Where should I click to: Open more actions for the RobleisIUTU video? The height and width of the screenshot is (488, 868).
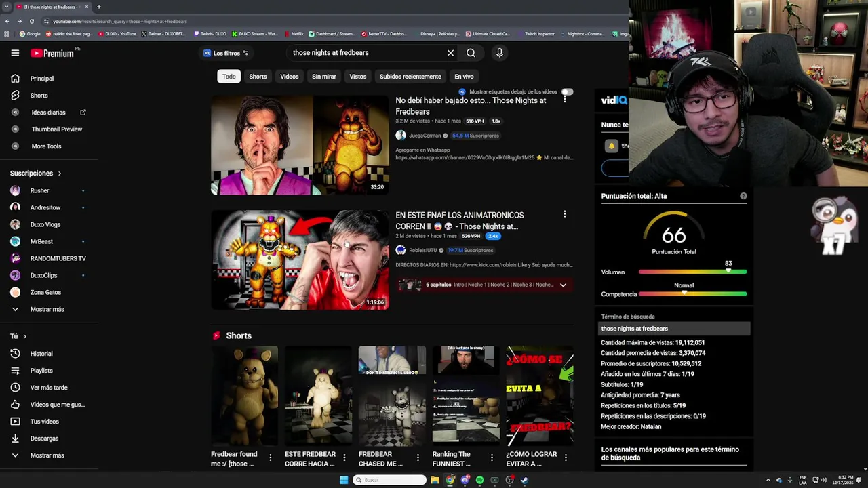click(564, 214)
